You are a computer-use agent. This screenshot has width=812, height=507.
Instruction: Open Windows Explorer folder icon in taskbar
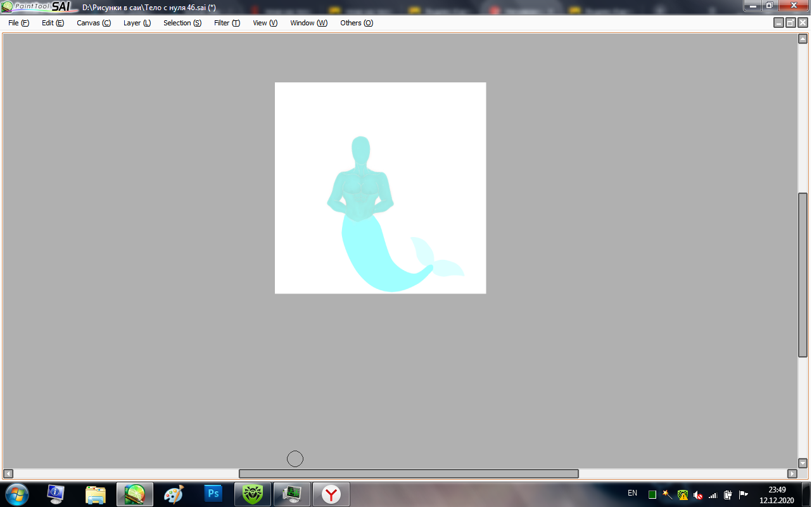pyautogui.click(x=96, y=494)
